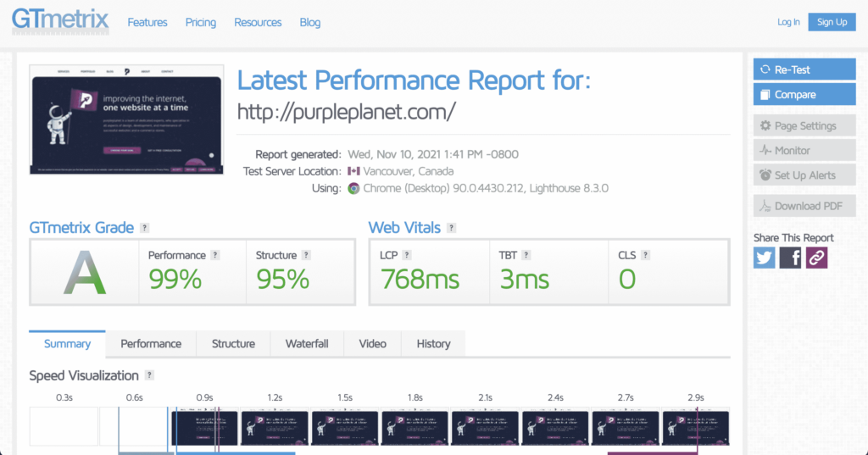Click the Twitter share icon

pyautogui.click(x=765, y=258)
